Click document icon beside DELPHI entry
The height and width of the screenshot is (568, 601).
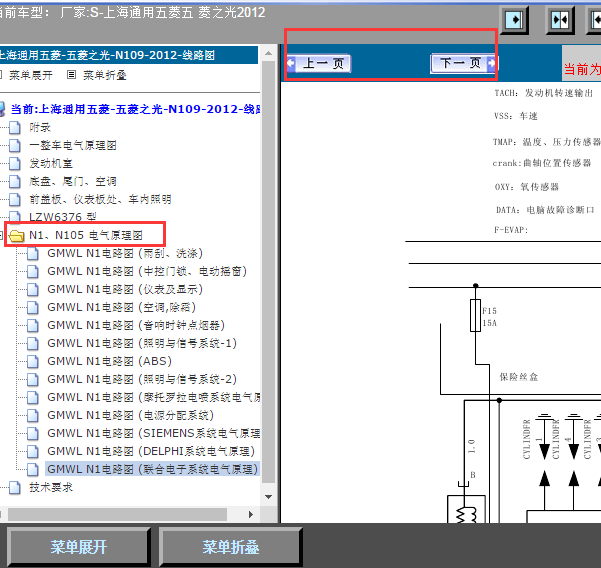[33, 451]
